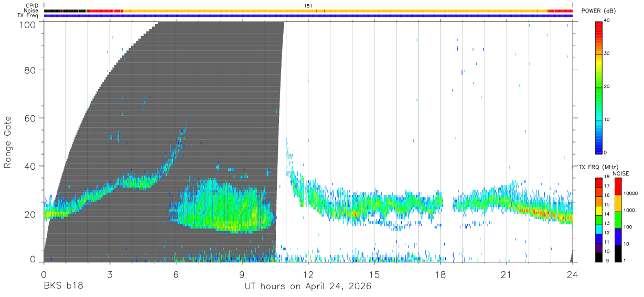Screen dimensions: 644x297
Task: Click the 40 tick on Range Gate axis
Action: click(x=31, y=166)
